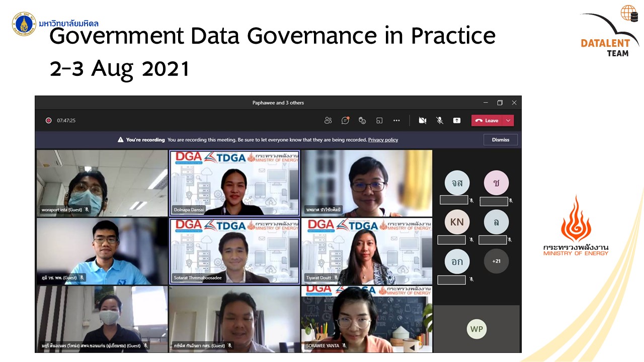
Task: Select SORAWEE YANTA's video tile
Action: [366, 319]
